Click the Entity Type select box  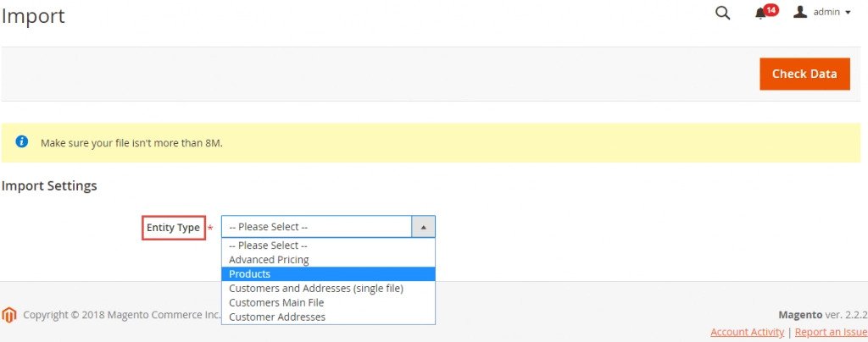pyautogui.click(x=328, y=227)
